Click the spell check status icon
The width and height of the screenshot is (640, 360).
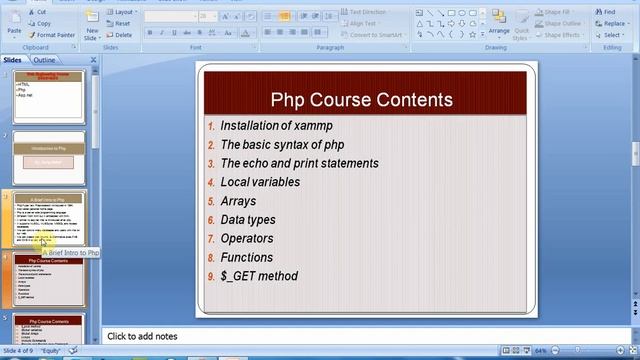[x=73, y=351]
